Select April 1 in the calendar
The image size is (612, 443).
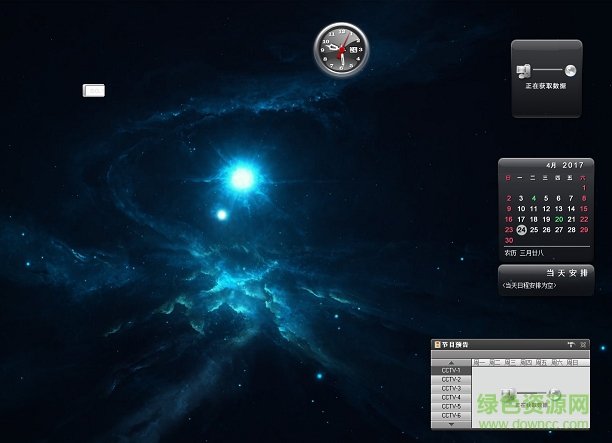pyautogui.click(x=584, y=188)
